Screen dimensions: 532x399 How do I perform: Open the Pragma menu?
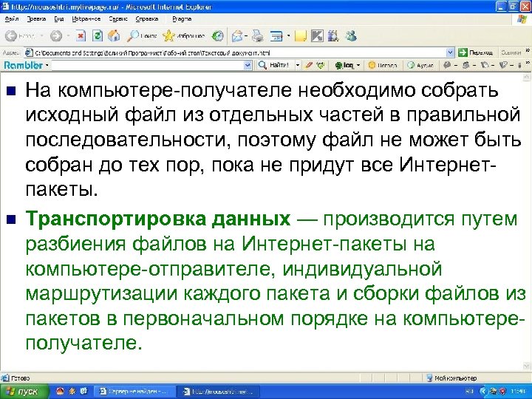point(182,19)
